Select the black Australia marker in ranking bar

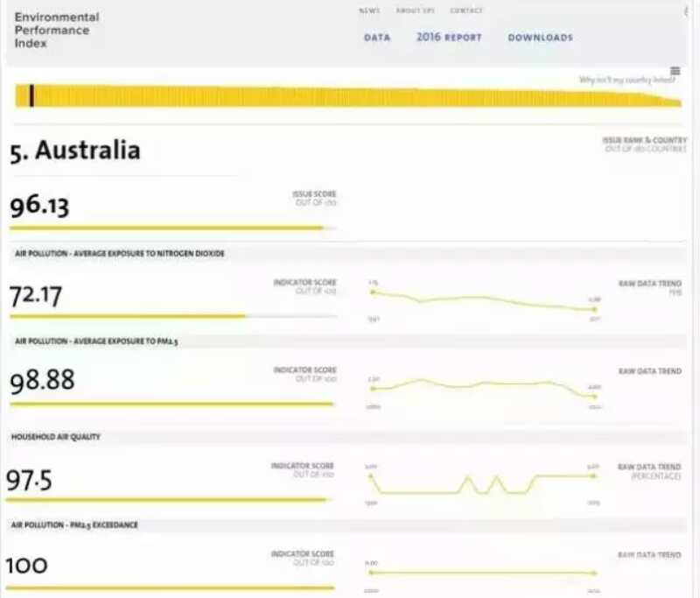point(31,95)
